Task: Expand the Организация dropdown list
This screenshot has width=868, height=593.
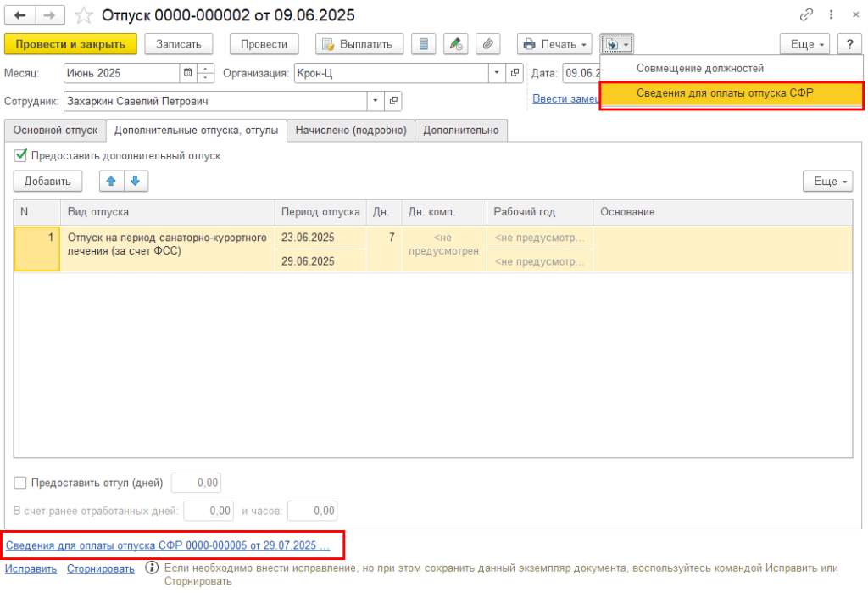Action: coord(497,73)
